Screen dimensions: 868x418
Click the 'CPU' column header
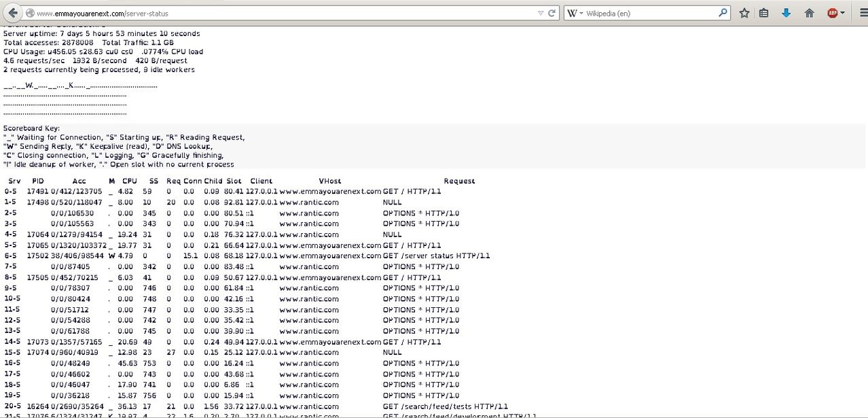pyautogui.click(x=130, y=181)
